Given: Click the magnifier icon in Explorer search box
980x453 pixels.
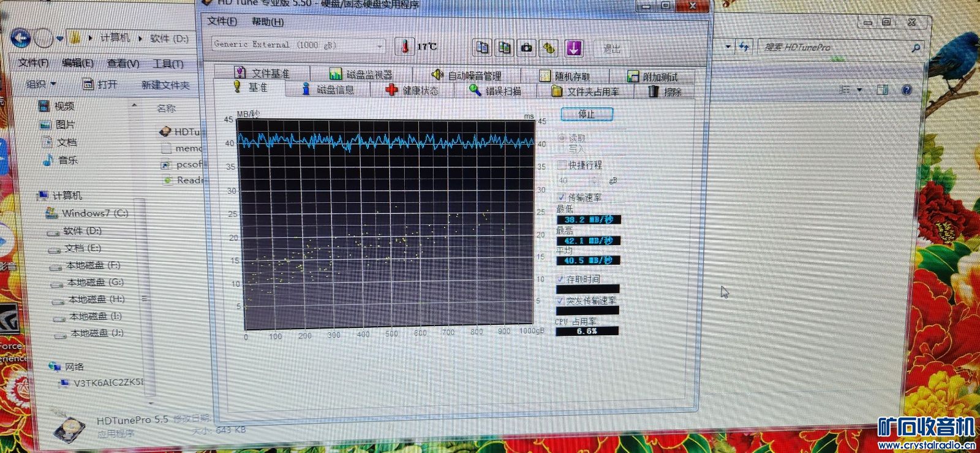Looking at the screenshot, I should tap(916, 47).
